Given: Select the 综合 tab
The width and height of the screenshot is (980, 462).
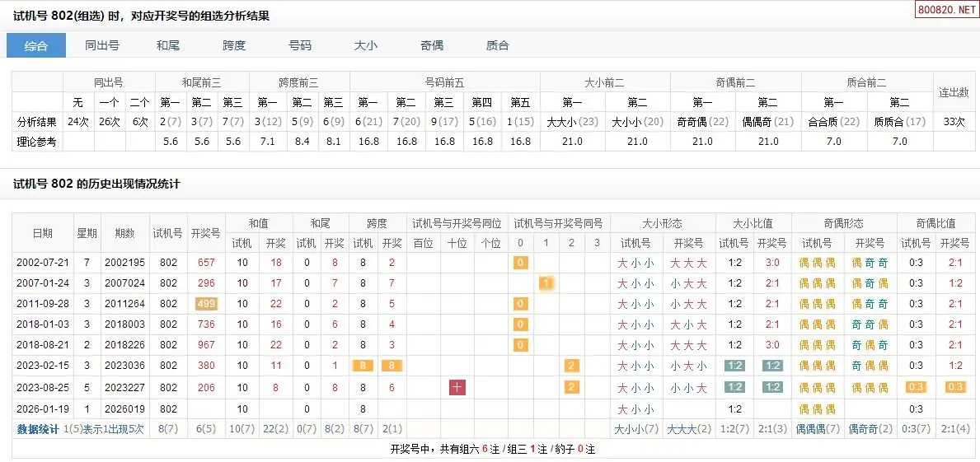Looking at the screenshot, I should [36, 45].
